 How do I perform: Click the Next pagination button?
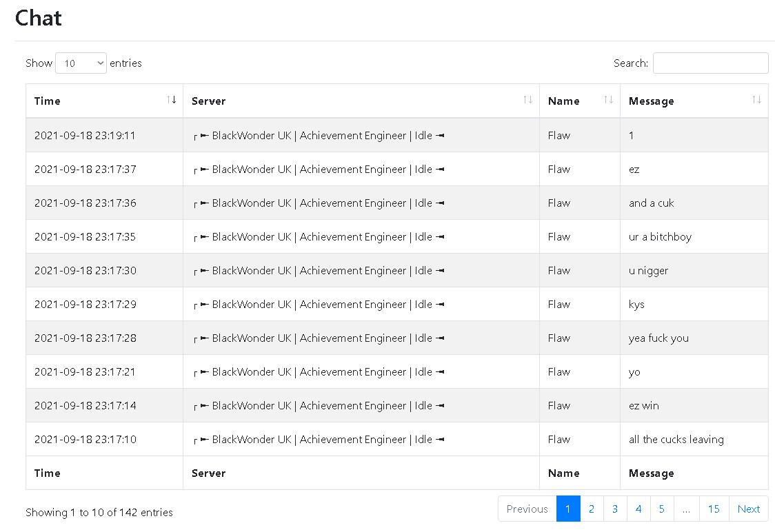(x=748, y=509)
